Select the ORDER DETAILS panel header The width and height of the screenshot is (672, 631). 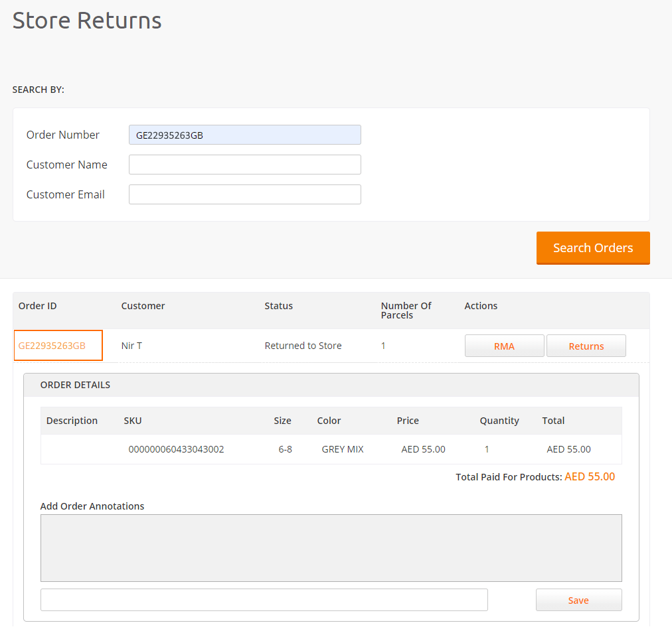(331, 385)
